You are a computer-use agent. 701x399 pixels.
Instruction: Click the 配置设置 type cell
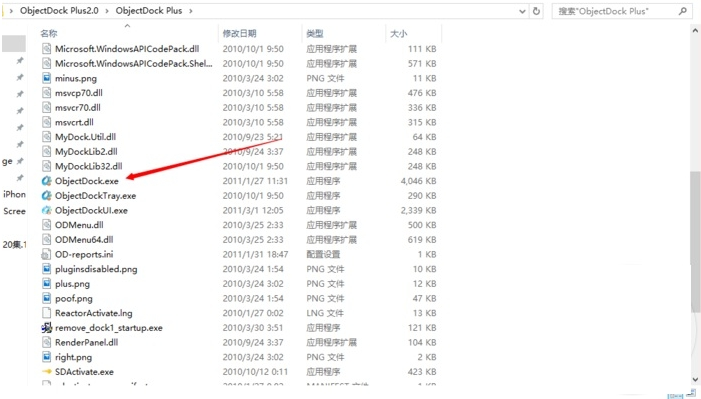pos(323,255)
